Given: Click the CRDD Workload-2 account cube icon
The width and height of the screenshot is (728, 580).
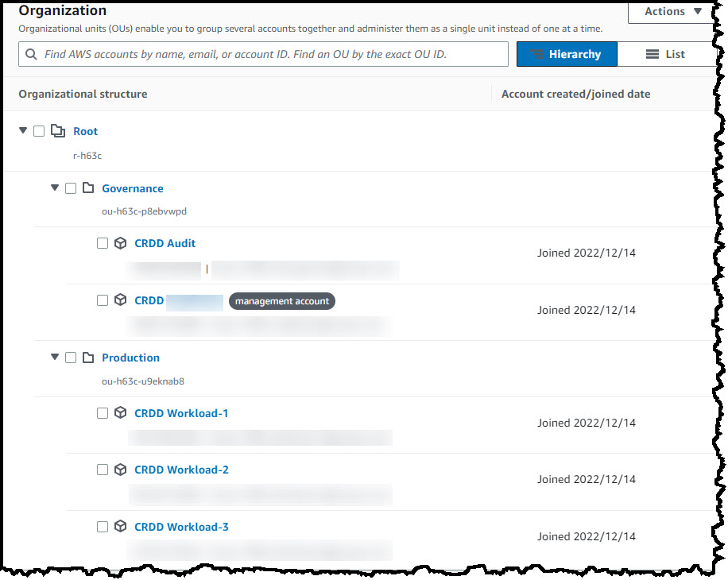Looking at the screenshot, I should [120, 470].
